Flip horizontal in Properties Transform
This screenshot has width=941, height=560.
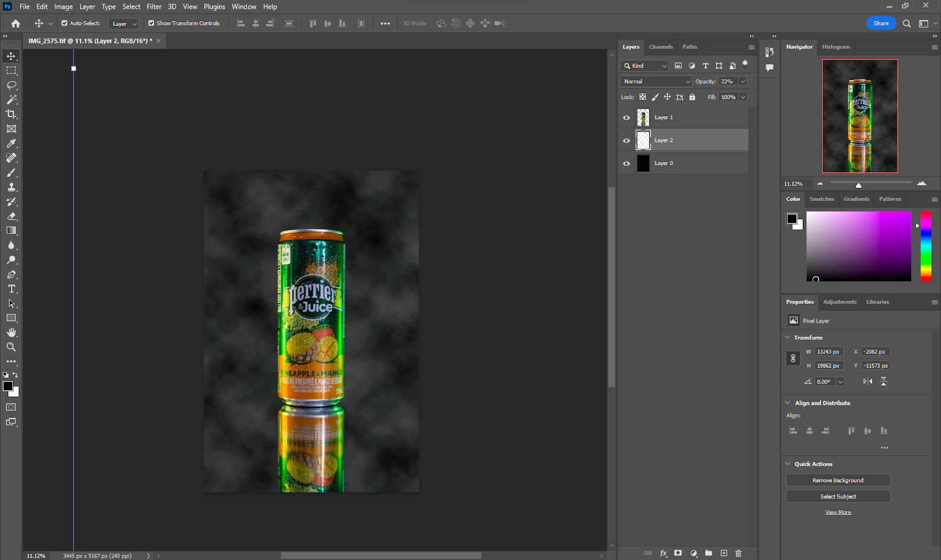(867, 381)
